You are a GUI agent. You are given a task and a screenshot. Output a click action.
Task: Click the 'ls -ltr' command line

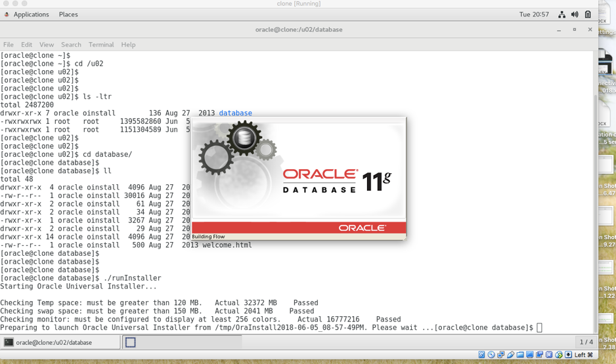(x=56, y=96)
